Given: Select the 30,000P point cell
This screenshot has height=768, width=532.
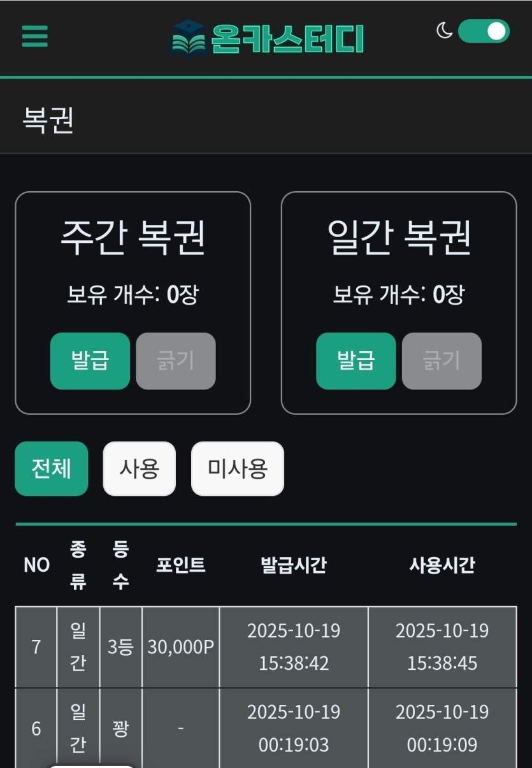Looking at the screenshot, I should click(181, 647).
